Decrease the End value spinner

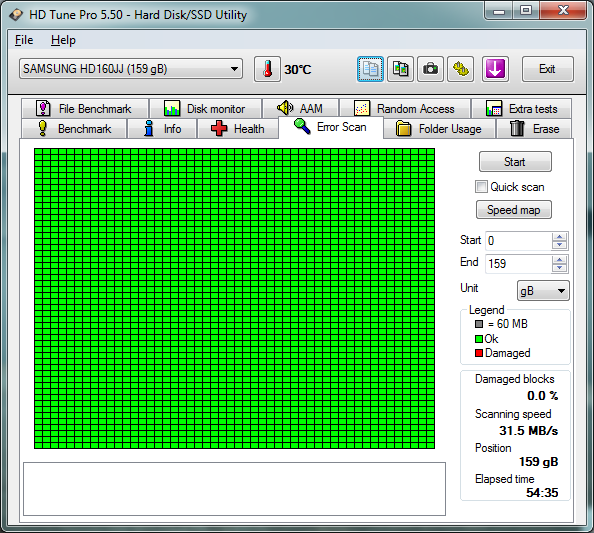click(560, 267)
